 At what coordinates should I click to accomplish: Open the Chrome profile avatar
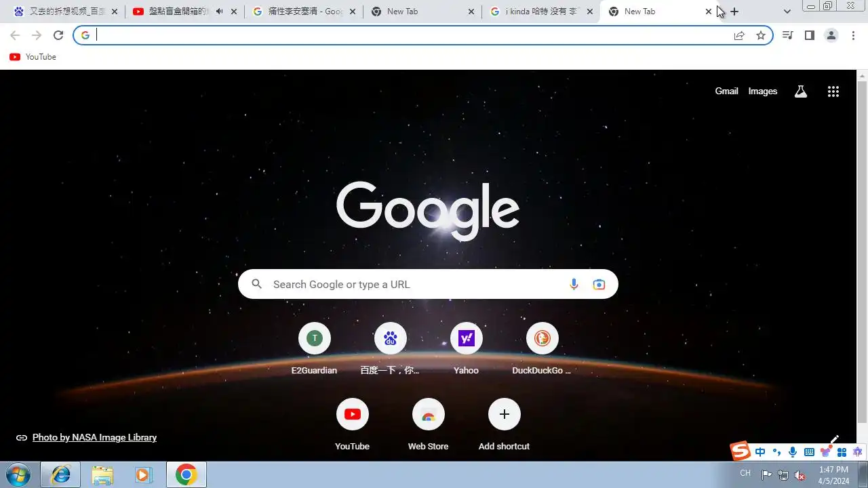pyautogui.click(x=831, y=35)
